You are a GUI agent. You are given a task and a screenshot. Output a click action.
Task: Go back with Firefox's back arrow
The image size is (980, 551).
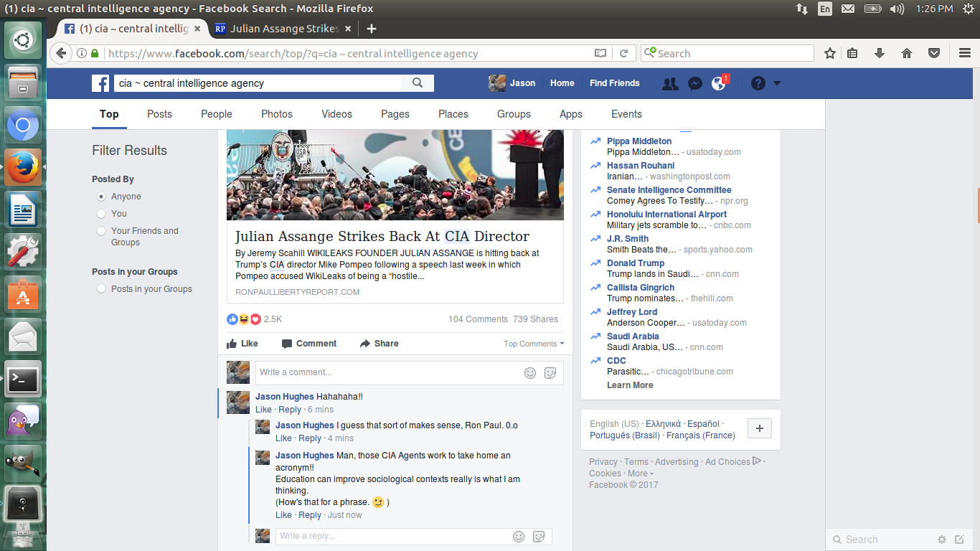point(61,53)
